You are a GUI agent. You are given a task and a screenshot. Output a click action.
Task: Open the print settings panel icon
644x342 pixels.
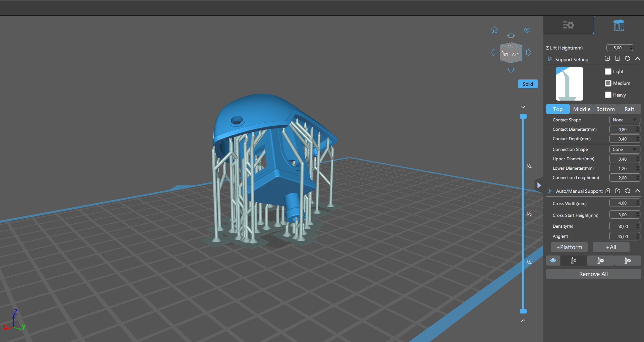tap(568, 25)
